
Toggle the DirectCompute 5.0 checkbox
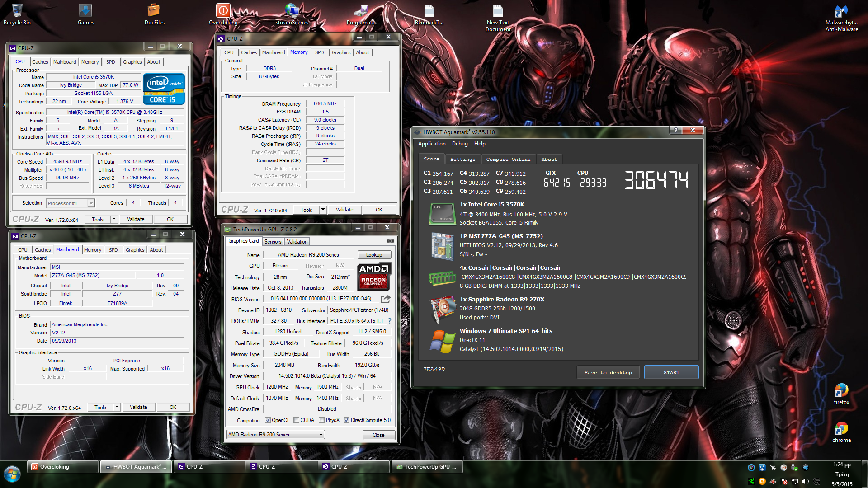pos(346,420)
